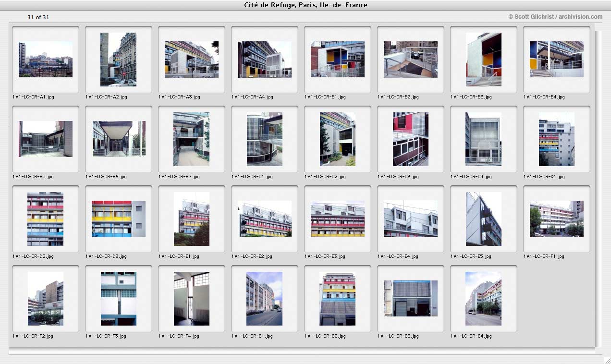Click the filename label 1A1-LC-CR-F3.jpg
Screen dimensions: 611x364
coord(106,336)
